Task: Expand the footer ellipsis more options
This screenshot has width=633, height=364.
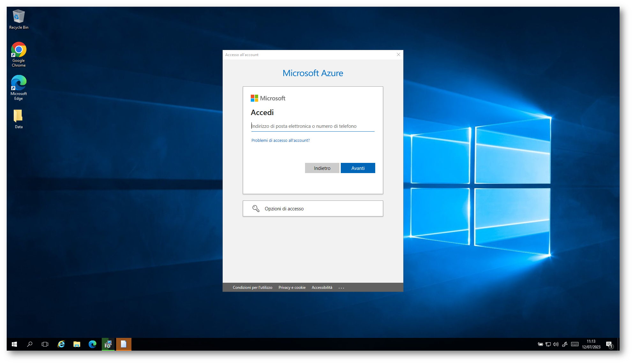Action: pyautogui.click(x=341, y=288)
